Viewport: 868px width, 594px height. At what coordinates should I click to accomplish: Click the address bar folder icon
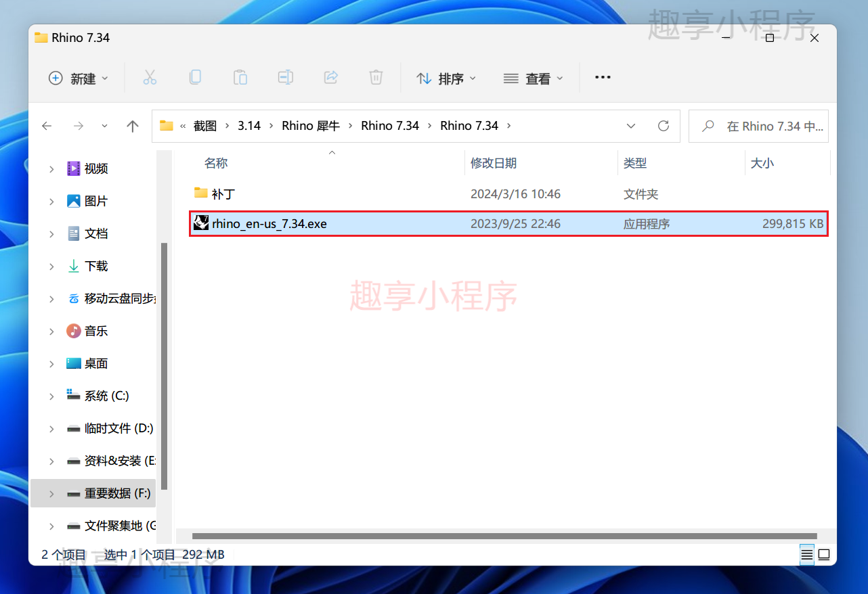click(167, 126)
